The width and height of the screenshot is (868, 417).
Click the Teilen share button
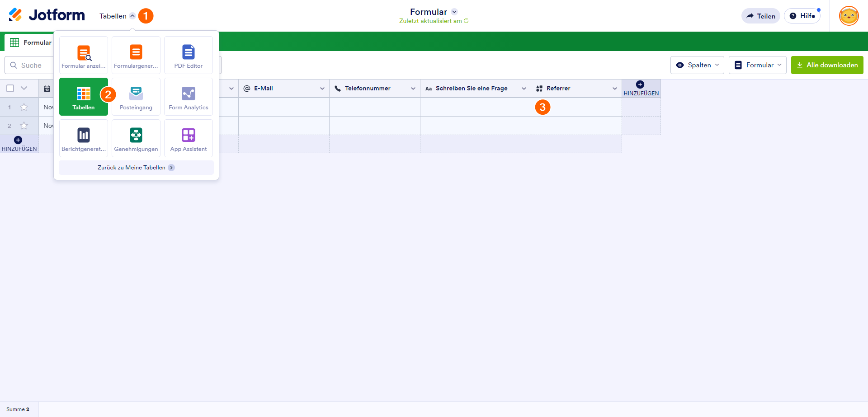[761, 16]
